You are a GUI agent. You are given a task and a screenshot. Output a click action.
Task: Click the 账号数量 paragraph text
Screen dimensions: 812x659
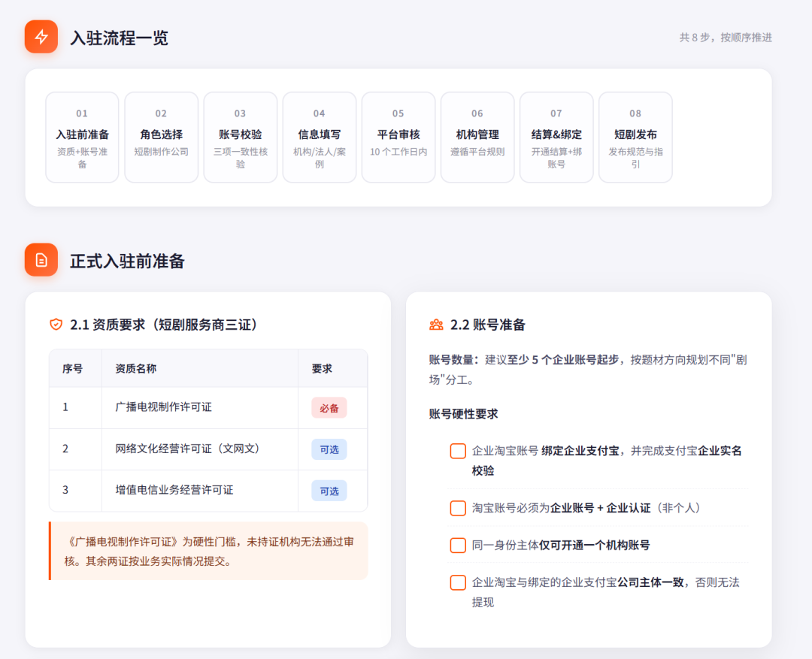click(x=588, y=370)
